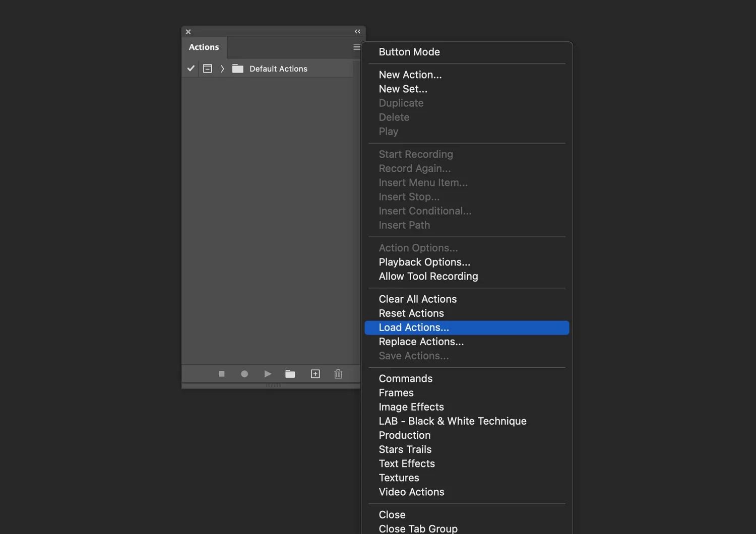Screen dimensions: 756x534
Task: Click the Delete menu item
Action: pyautogui.click(x=467, y=117)
